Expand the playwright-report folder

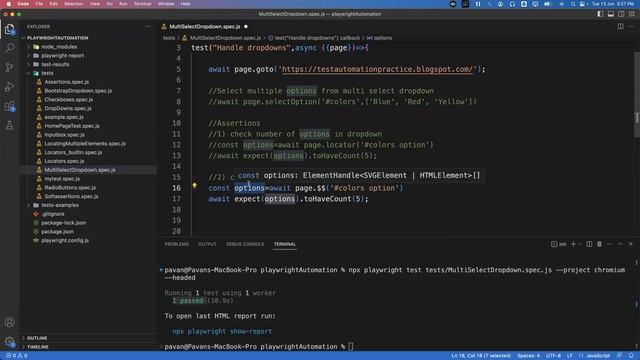62,56
